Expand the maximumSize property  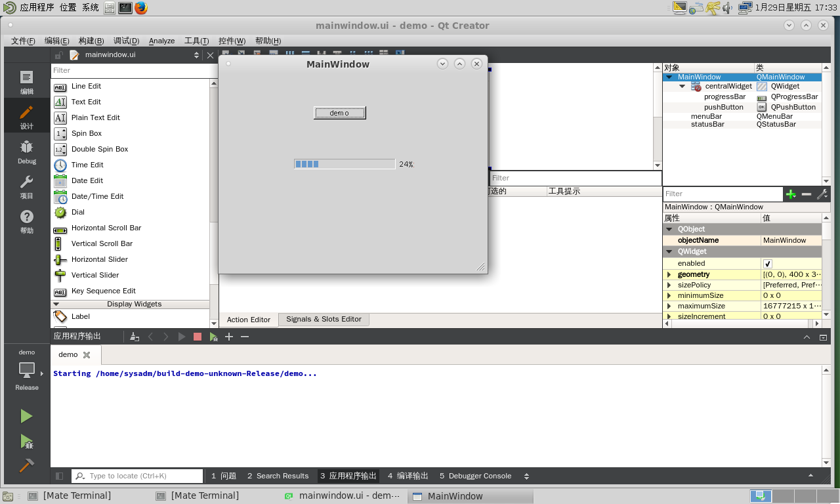click(x=669, y=306)
